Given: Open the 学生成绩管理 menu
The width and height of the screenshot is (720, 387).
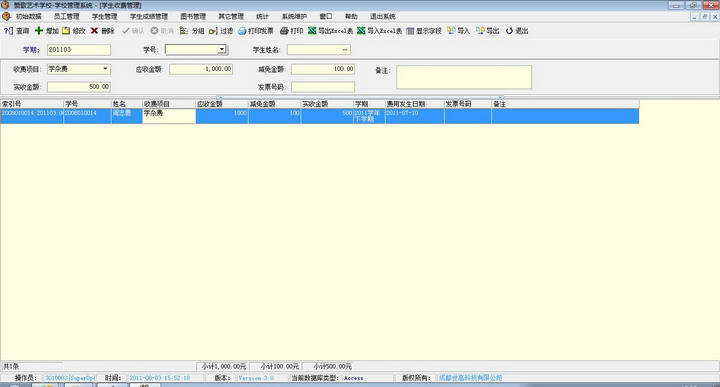Looking at the screenshot, I should click(x=149, y=16).
